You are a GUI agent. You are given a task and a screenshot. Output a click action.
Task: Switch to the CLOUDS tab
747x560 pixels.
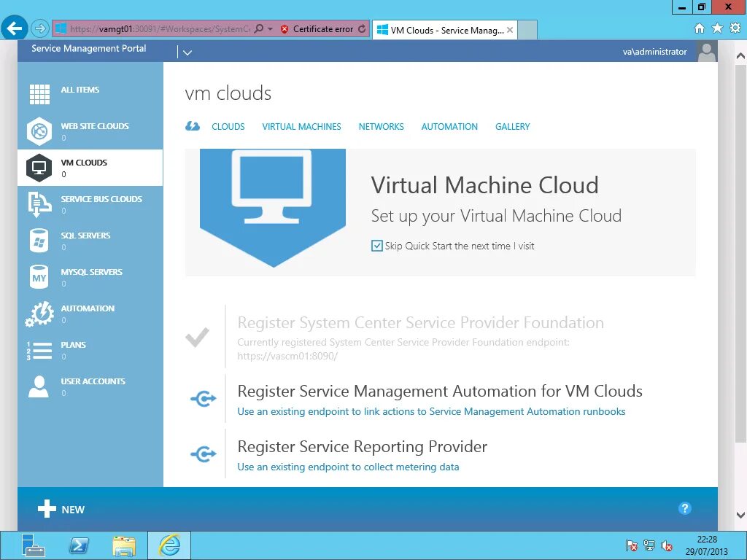pyautogui.click(x=228, y=127)
